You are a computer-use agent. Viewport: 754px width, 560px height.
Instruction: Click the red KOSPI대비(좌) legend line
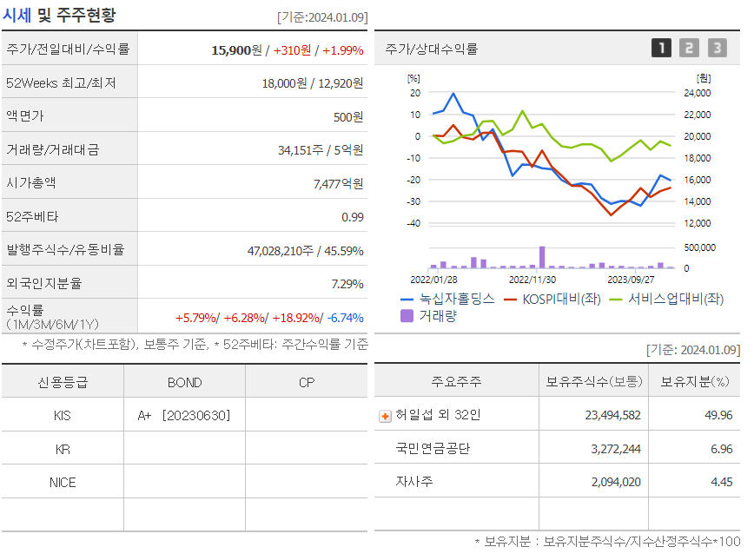coord(510,300)
